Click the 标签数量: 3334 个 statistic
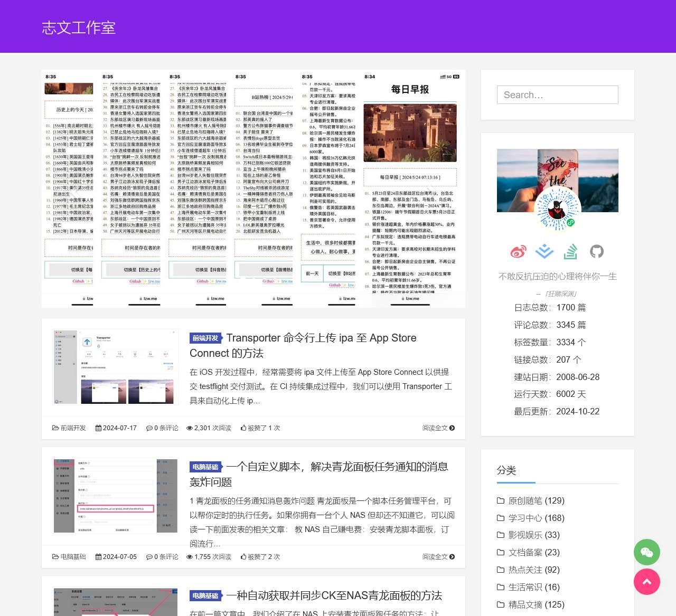The width and height of the screenshot is (676, 616). pyautogui.click(x=550, y=343)
